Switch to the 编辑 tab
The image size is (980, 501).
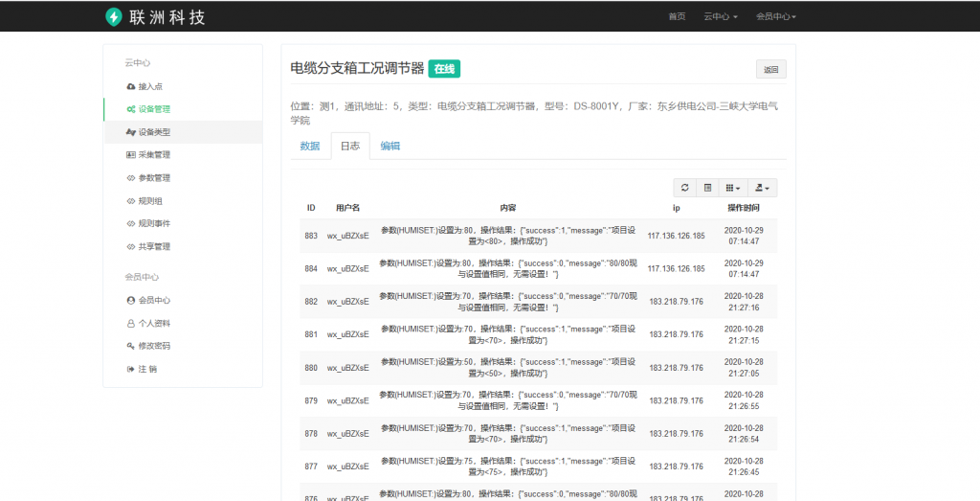pyautogui.click(x=390, y=146)
